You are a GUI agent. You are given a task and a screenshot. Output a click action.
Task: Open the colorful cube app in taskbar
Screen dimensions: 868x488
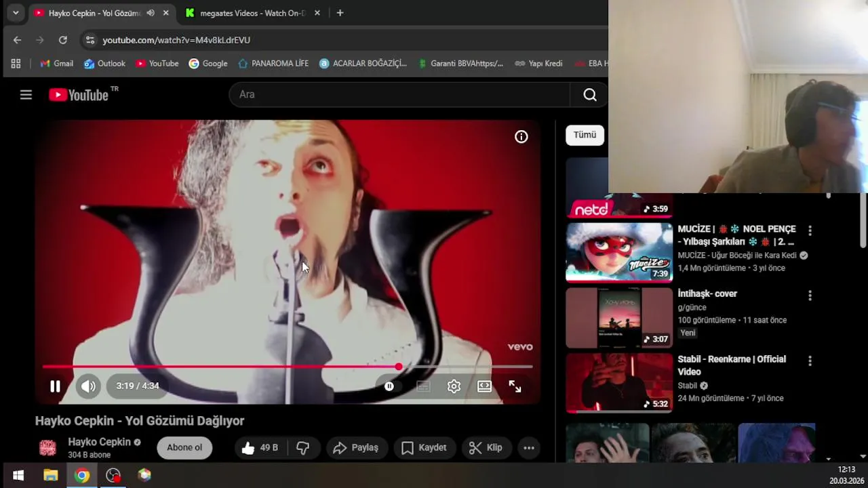pos(144,475)
